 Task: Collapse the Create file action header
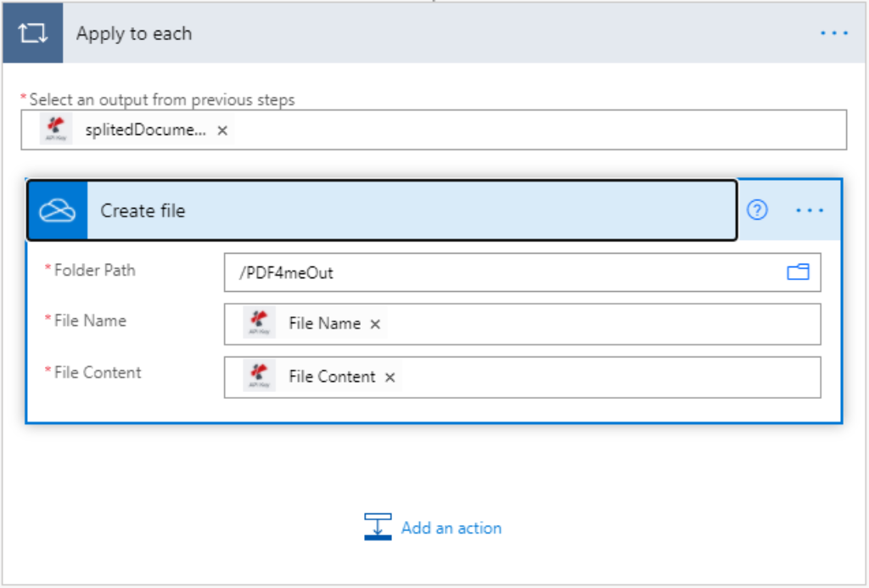407,210
